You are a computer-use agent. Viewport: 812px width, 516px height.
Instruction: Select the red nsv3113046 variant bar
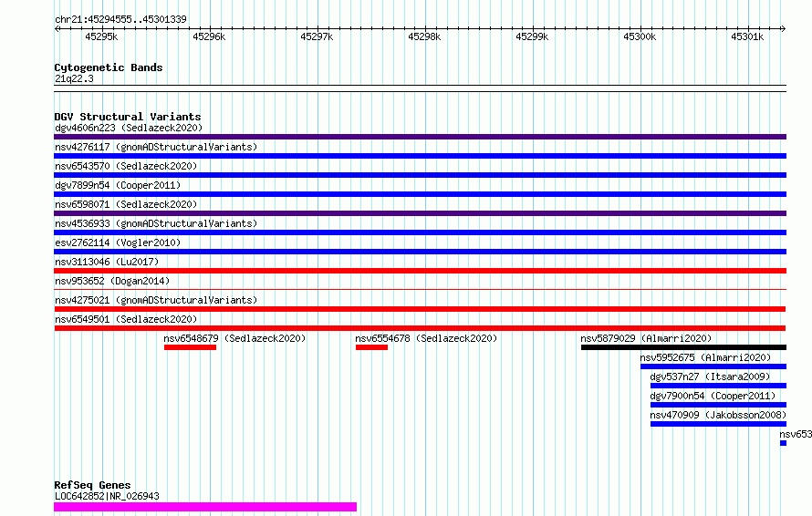click(x=420, y=271)
